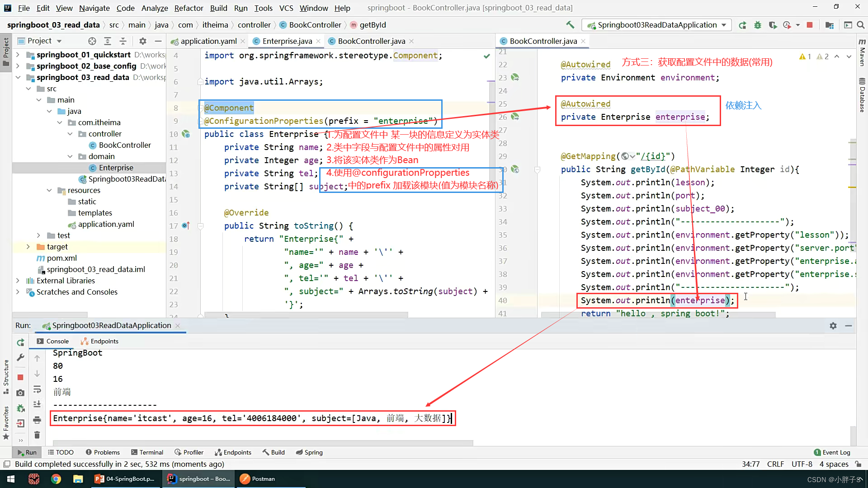Switch to the Enterprise.java tab
The height and width of the screenshot is (488, 868).
coord(286,41)
